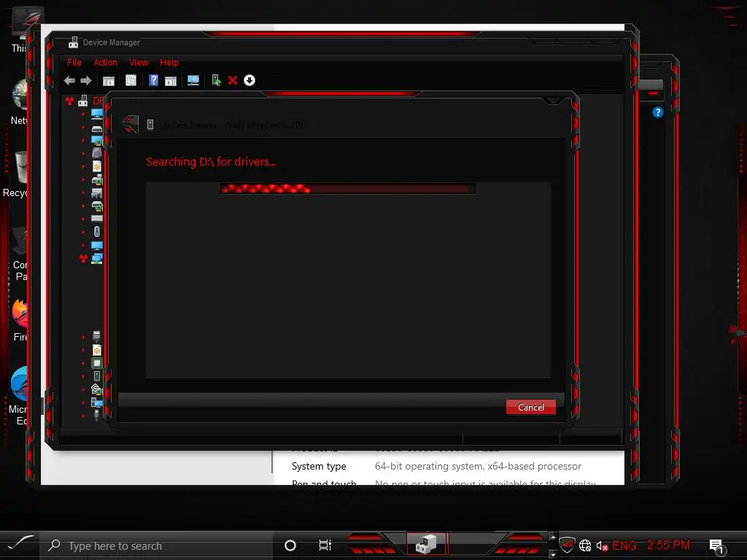Open the clock showing 2:55 PM

668,545
